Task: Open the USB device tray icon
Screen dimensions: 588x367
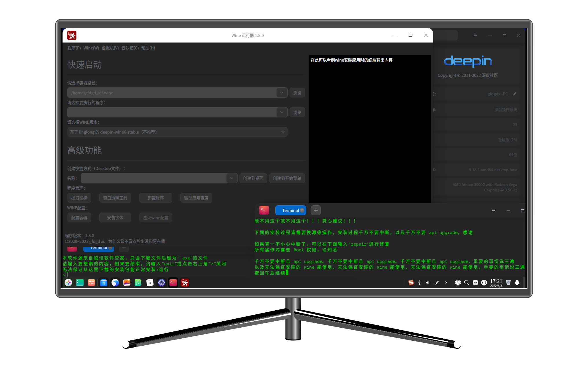Action: [x=420, y=283]
